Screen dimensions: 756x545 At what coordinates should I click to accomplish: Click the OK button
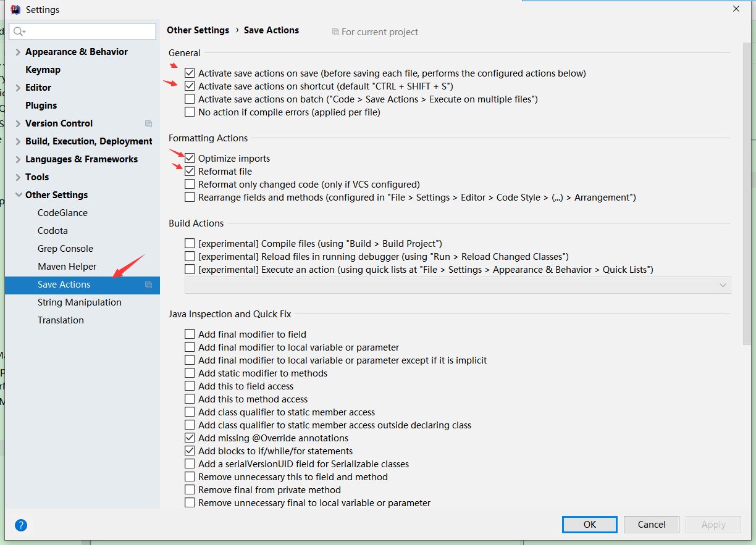590,525
